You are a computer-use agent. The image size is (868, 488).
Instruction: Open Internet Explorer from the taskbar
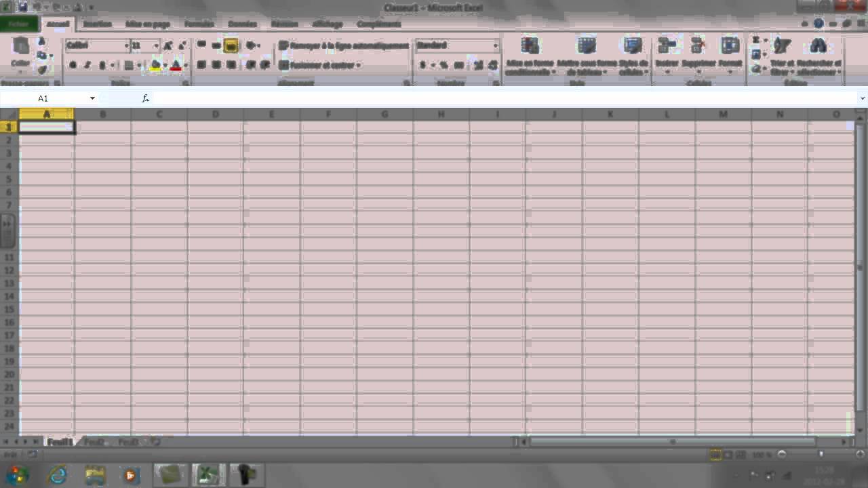[x=58, y=474]
